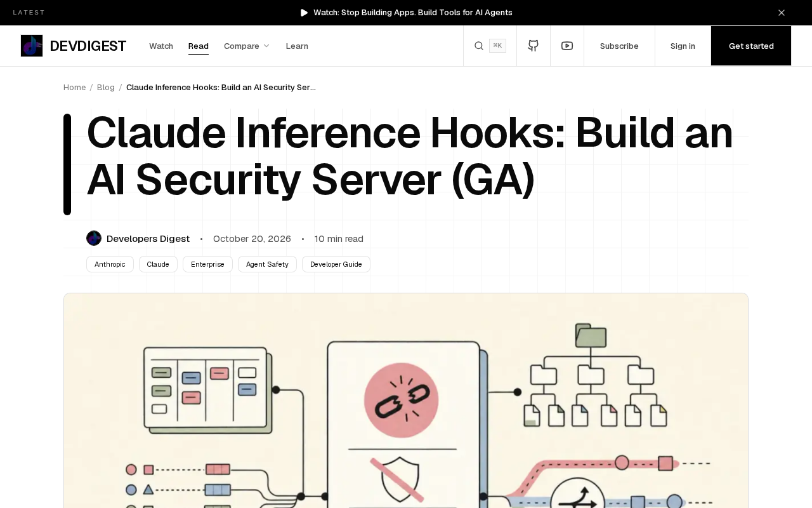Select the Developer Guide tag
812x508 pixels.
coord(336,264)
